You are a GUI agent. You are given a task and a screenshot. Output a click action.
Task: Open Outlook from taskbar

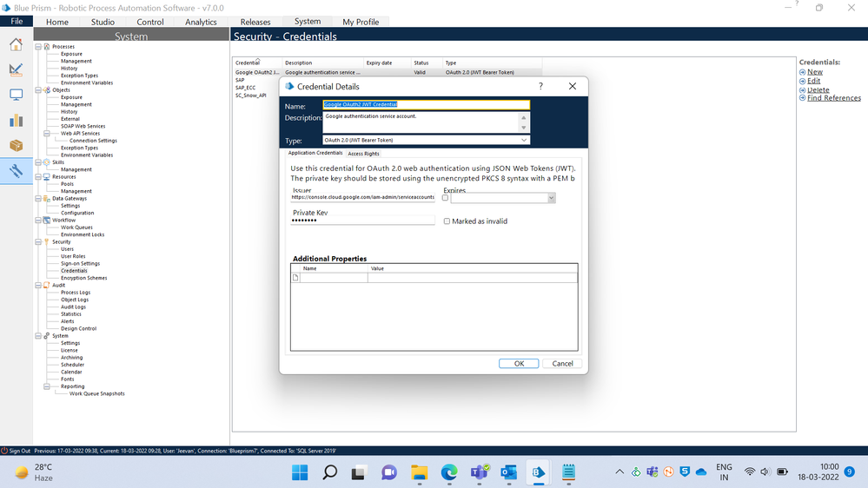point(509,472)
